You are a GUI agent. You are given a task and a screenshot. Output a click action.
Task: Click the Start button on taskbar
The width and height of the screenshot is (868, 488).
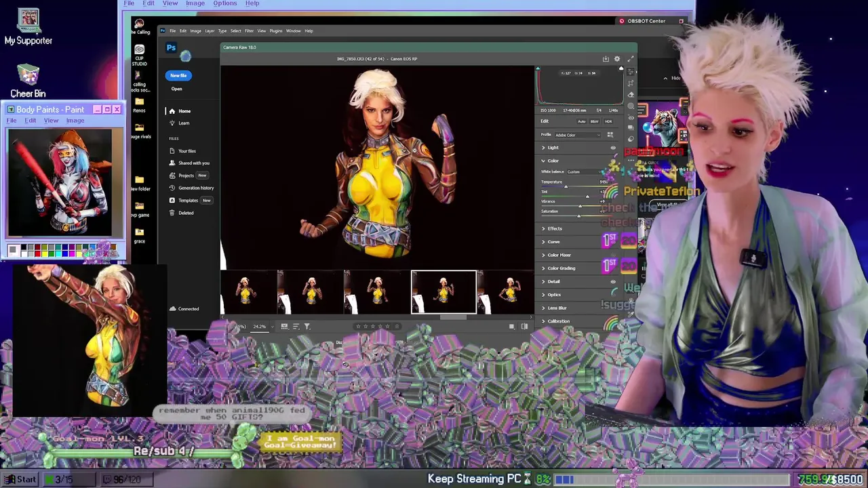[20, 479]
